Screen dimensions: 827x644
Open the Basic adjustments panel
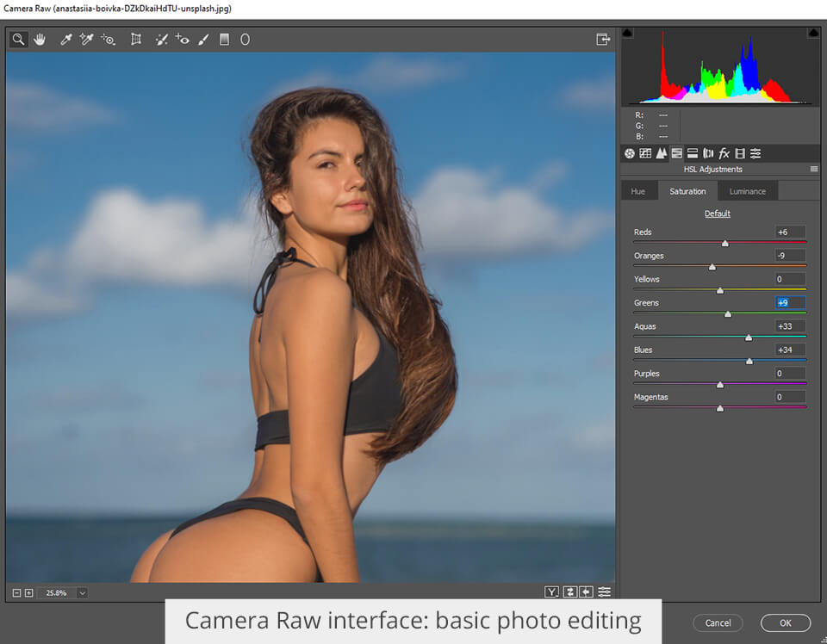[628, 153]
